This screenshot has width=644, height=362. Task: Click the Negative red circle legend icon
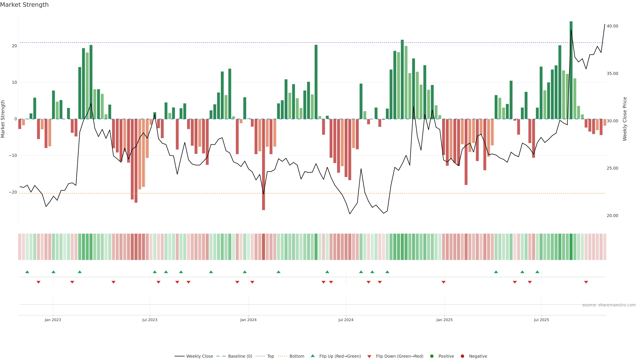(462, 356)
